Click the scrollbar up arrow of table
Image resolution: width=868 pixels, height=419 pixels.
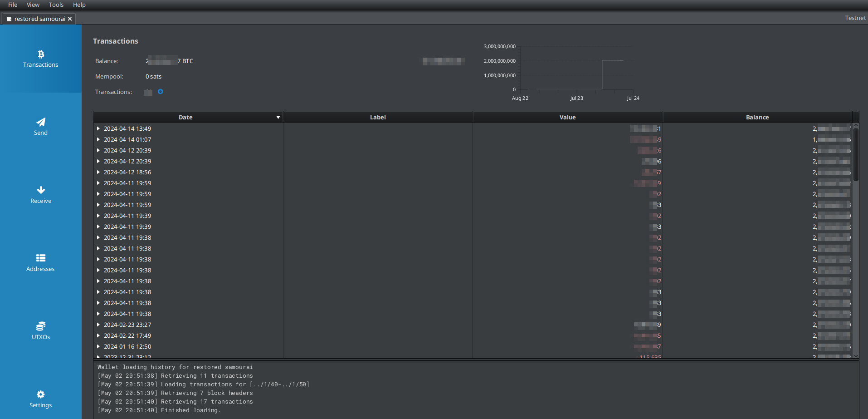click(x=856, y=126)
